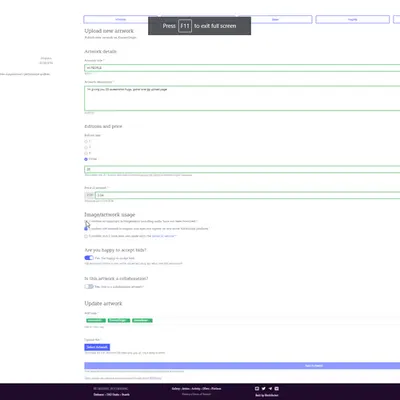Tick the terms of service checkbox
This screenshot has height=400, width=400.
tap(86, 236)
